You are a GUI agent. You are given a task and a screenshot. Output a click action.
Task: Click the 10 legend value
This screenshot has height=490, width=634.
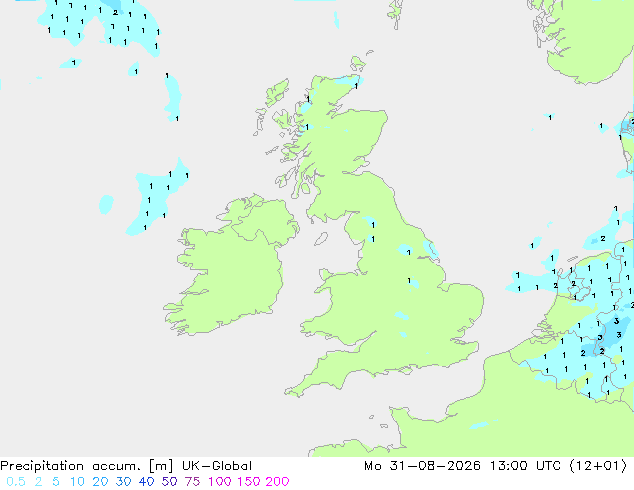click(77, 482)
